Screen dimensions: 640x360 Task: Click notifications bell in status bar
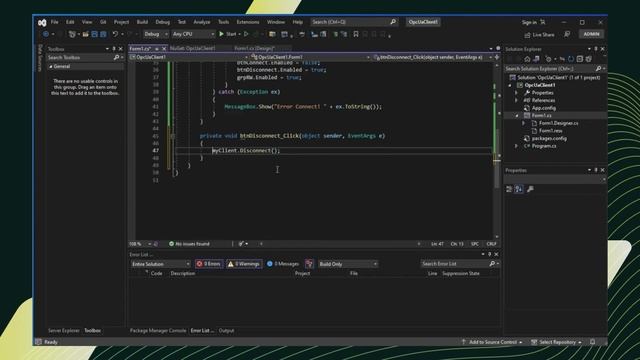point(592,342)
